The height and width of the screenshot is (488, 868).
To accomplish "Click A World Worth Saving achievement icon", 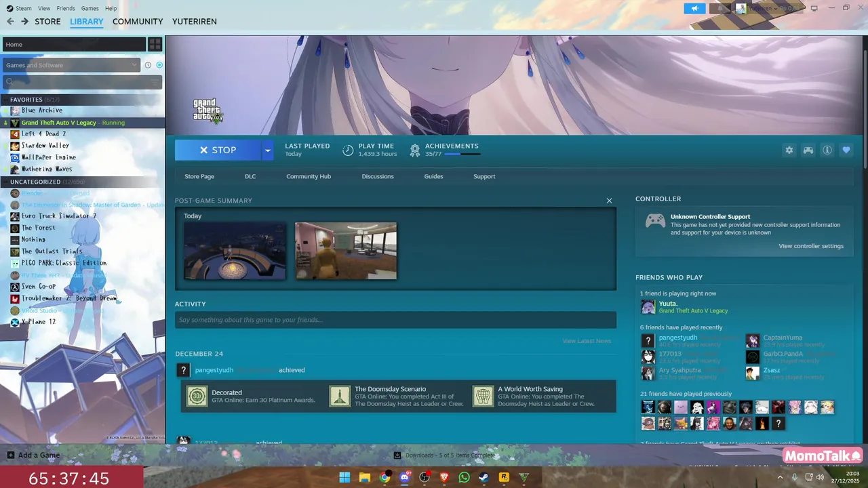I will [483, 396].
